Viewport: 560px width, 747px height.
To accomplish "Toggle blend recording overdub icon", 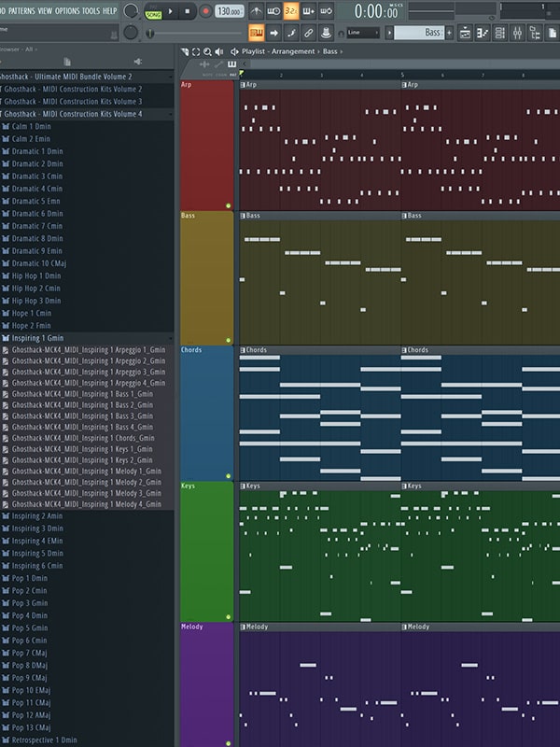I will tap(309, 11).
